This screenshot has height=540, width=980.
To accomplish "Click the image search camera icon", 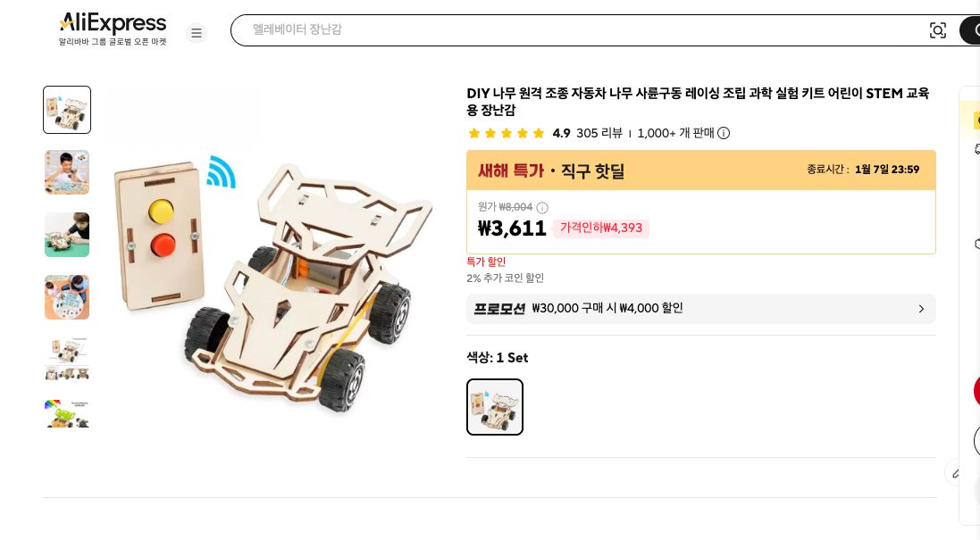I will tap(937, 30).
